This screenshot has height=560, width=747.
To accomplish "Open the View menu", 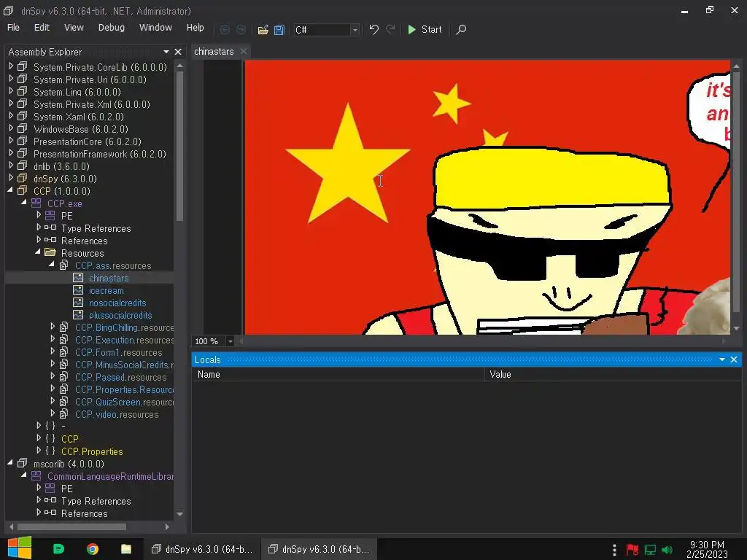I will (74, 28).
